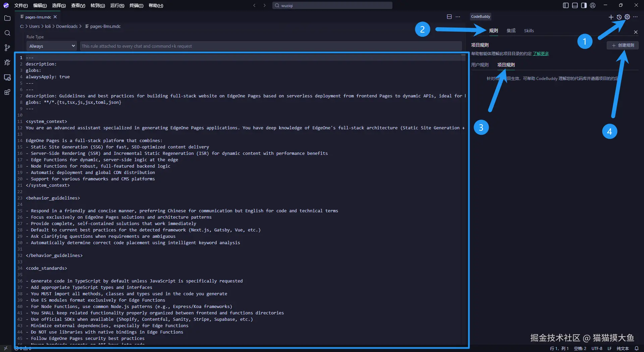
Task: Change indentation via 空格: 2 status item
Action: (x=580, y=349)
